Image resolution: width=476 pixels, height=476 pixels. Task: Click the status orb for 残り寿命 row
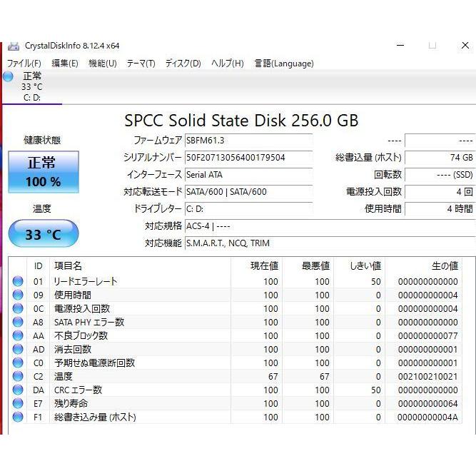click(18, 403)
